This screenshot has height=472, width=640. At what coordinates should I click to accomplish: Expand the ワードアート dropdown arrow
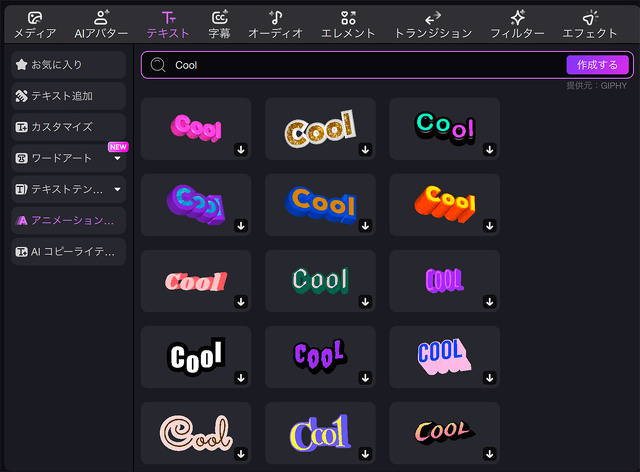point(118,158)
